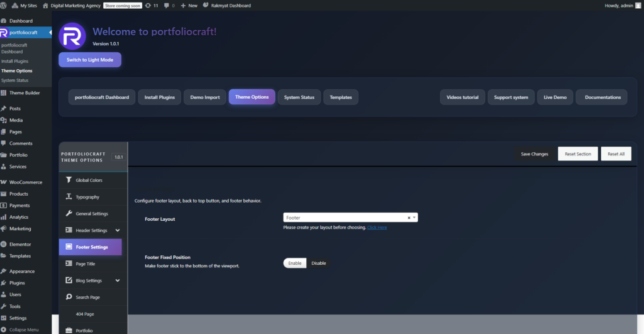This screenshot has width=644, height=334.
Task: Expand the Blog Settings chevron
Action: click(118, 281)
